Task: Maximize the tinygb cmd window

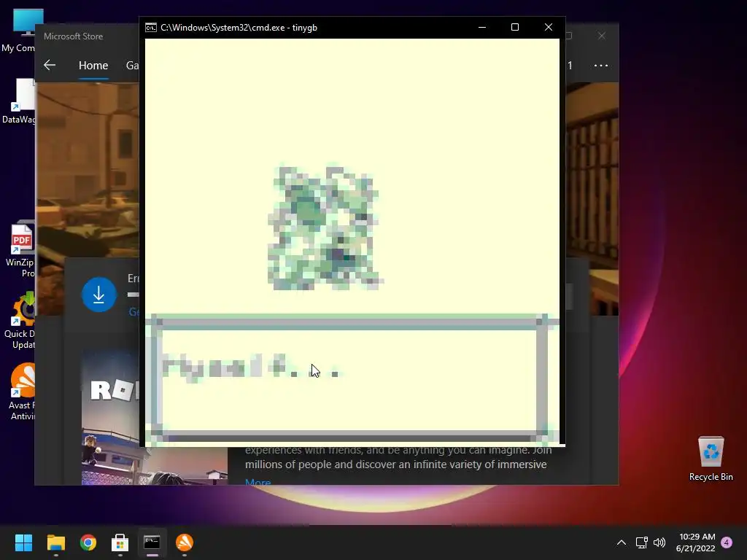Action: pos(515,27)
